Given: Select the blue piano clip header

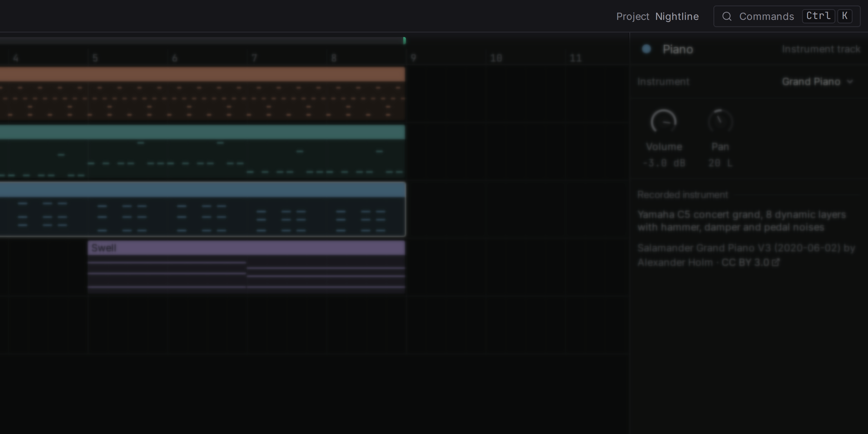Looking at the screenshot, I should 203,190.
